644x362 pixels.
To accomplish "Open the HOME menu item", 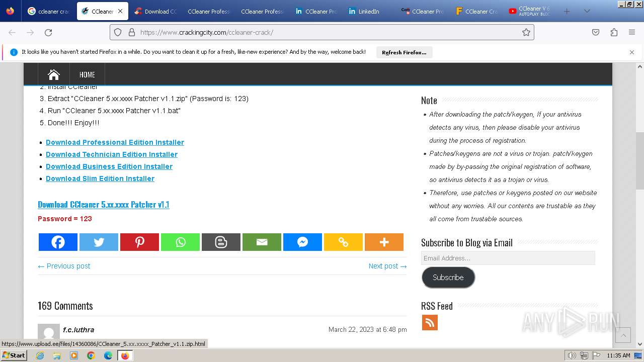I will pyautogui.click(x=87, y=74).
